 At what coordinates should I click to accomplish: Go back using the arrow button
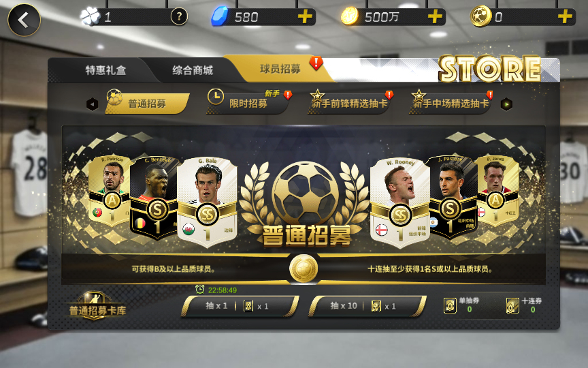point(24,20)
